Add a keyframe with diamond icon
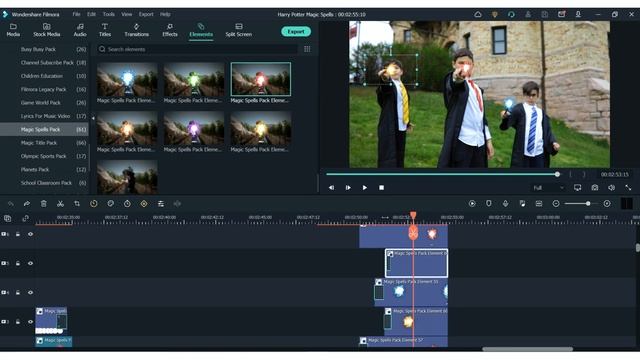640x360 pixels. pos(144,204)
